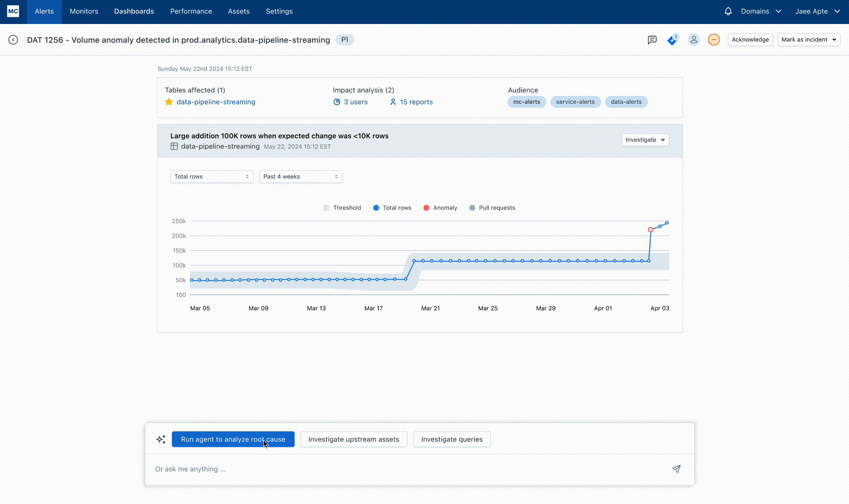Open the Total rows metric selector
The width and height of the screenshot is (849, 504).
click(212, 176)
